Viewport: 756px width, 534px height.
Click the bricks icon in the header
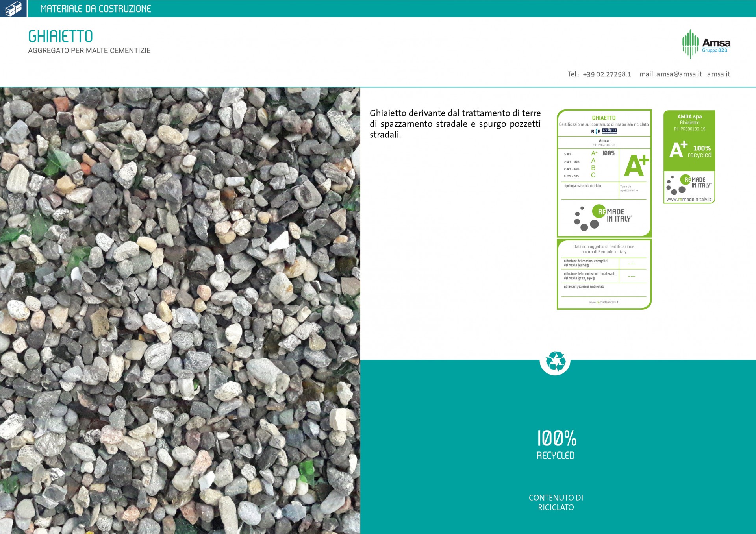click(x=13, y=8)
